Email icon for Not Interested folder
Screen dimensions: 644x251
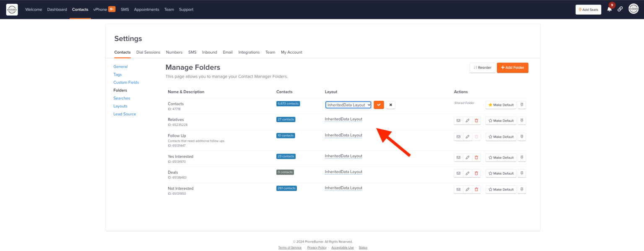458,189
